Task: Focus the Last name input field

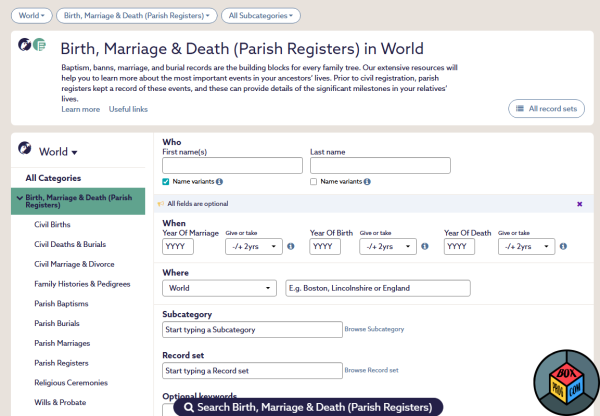Action: point(380,166)
